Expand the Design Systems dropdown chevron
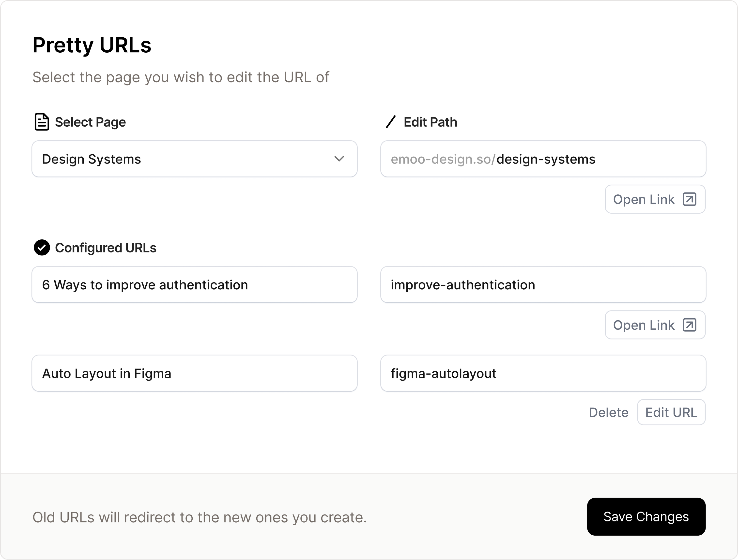 point(339,159)
